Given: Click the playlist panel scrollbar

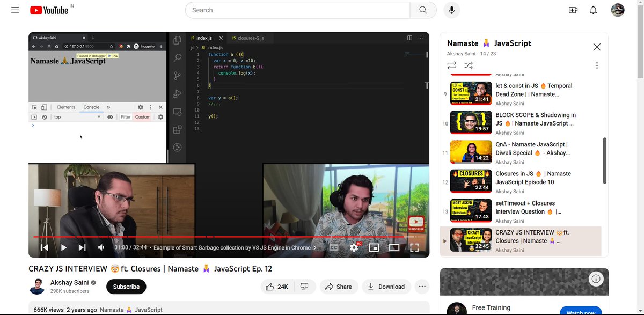Looking at the screenshot, I should (605, 161).
